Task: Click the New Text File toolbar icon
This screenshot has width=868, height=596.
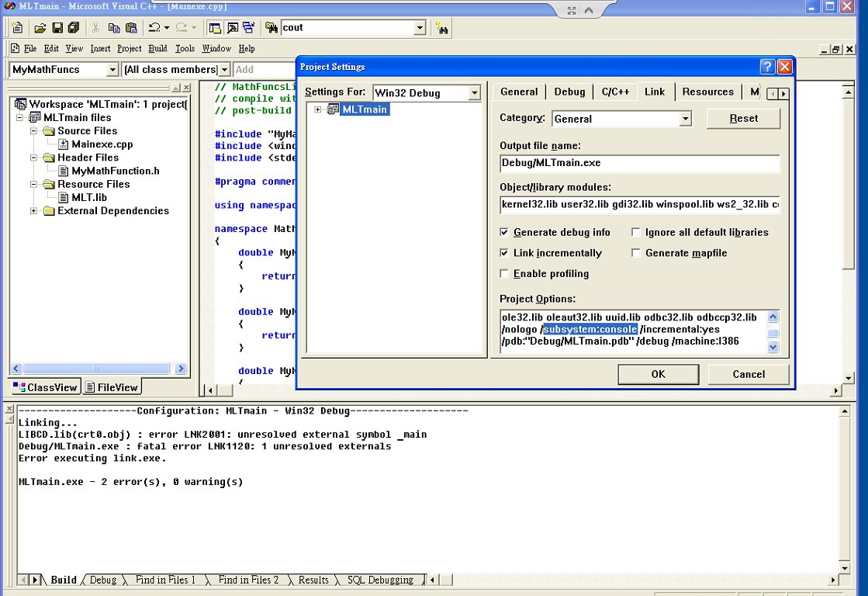Action: tap(17, 28)
